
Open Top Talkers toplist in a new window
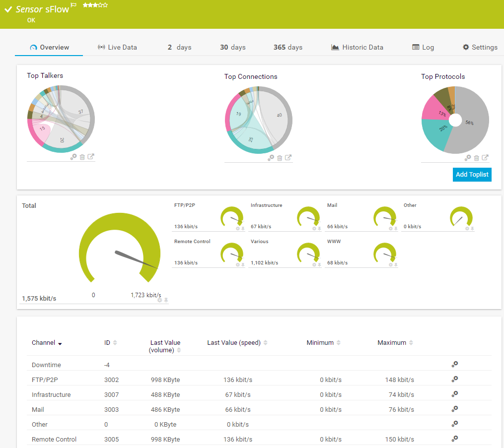(90, 156)
